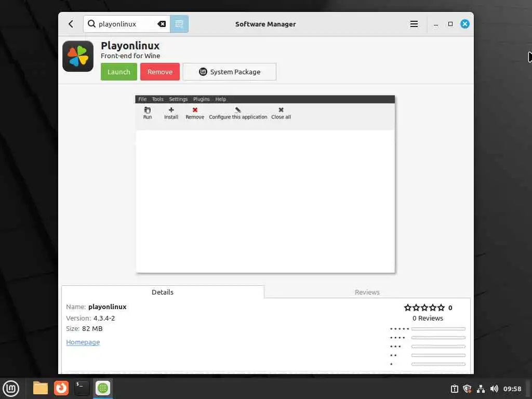Focus the playonlinux search field
The image size is (532, 399).
pyautogui.click(x=127, y=24)
